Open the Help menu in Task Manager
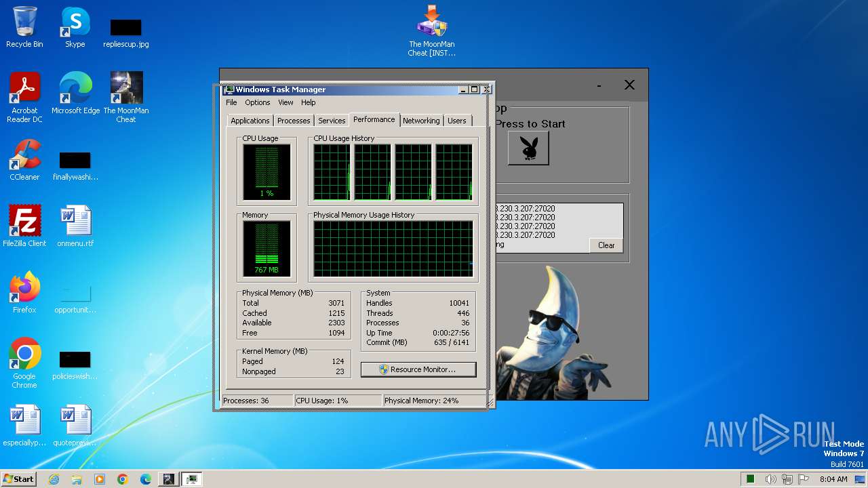Viewport: 868px width, 488px height. coord(309,102)
